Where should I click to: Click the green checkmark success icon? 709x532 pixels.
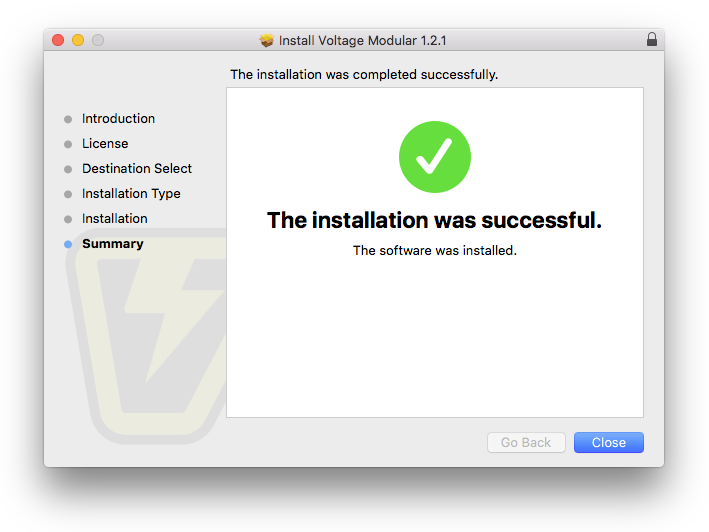coord(435,157)
